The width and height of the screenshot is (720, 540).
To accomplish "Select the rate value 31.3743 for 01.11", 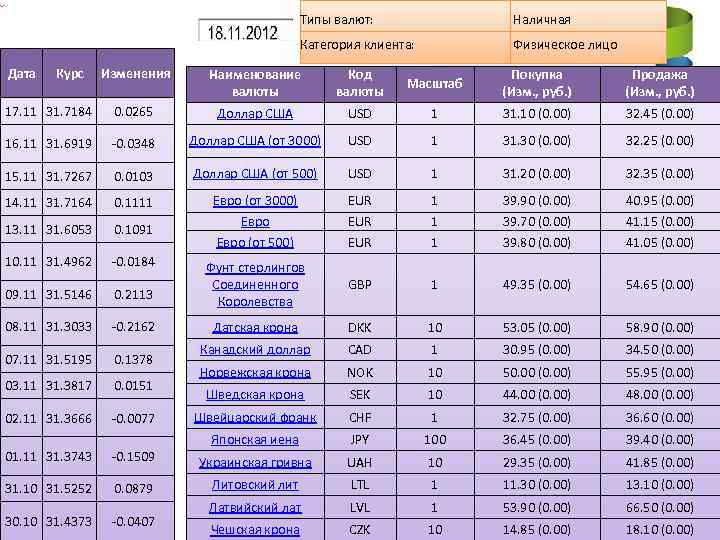I will [69, 456].
